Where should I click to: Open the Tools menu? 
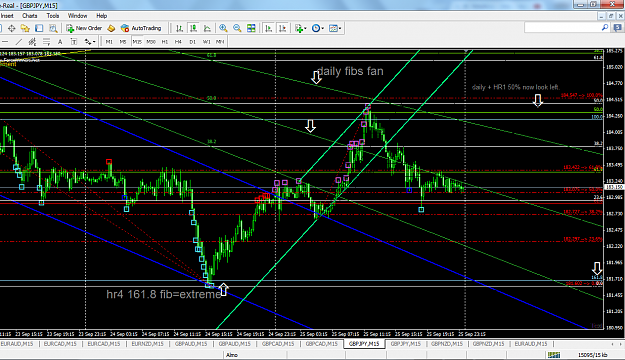tap(53, 16)
